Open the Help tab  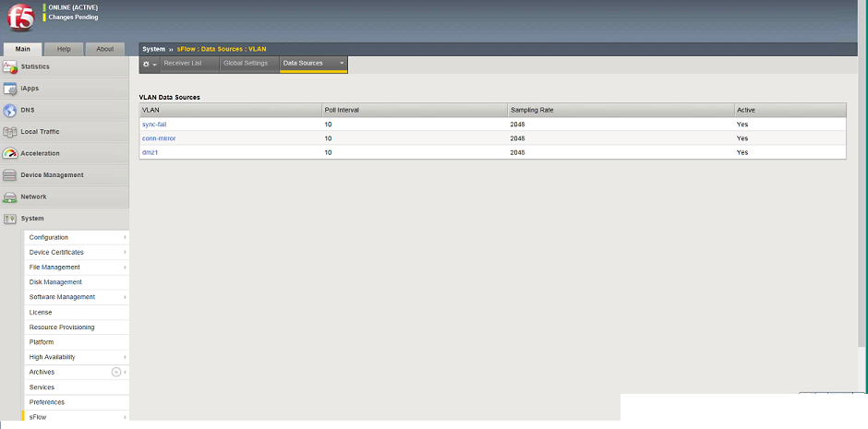64,49
